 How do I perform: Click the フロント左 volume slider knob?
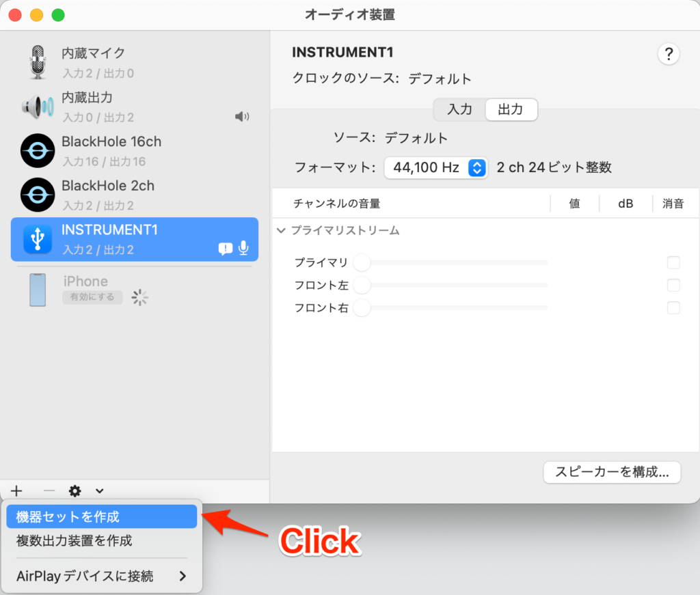click(x=361, y=285)
